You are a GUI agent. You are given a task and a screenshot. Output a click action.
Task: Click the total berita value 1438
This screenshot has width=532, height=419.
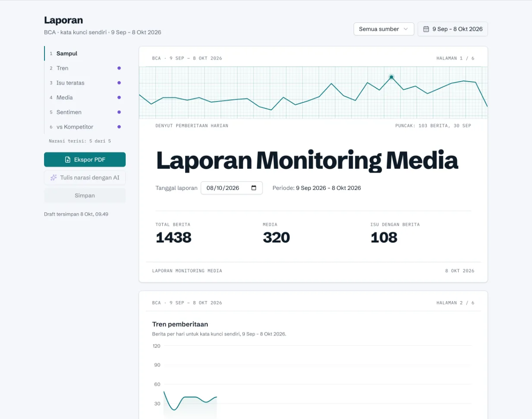174,237
